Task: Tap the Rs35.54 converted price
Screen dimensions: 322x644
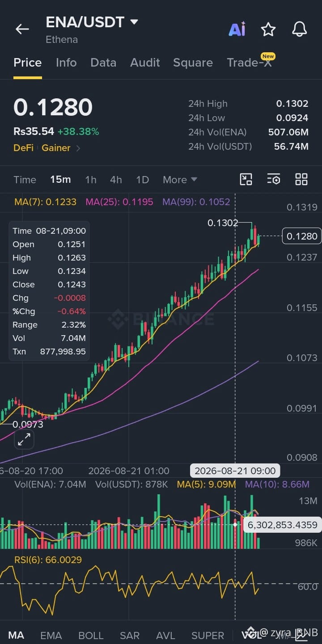Action: (34, 131)
